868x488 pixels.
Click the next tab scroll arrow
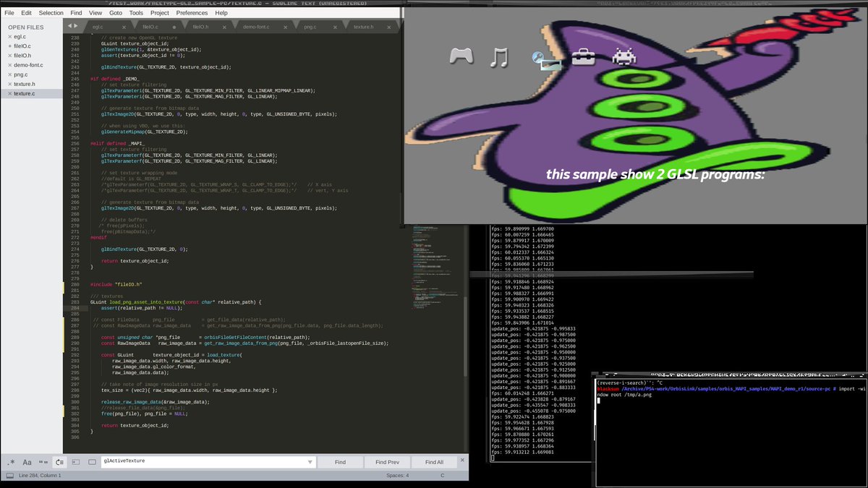(77, 26)
